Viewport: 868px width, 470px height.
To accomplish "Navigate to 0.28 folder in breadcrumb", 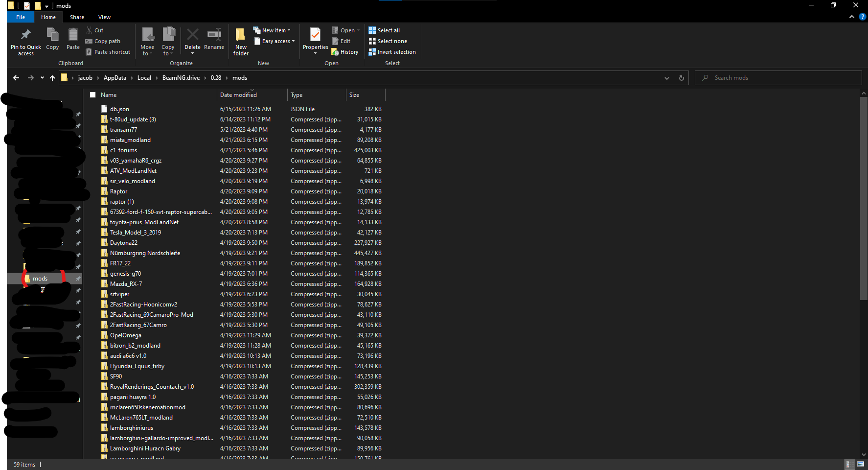I will click(216, 78).
